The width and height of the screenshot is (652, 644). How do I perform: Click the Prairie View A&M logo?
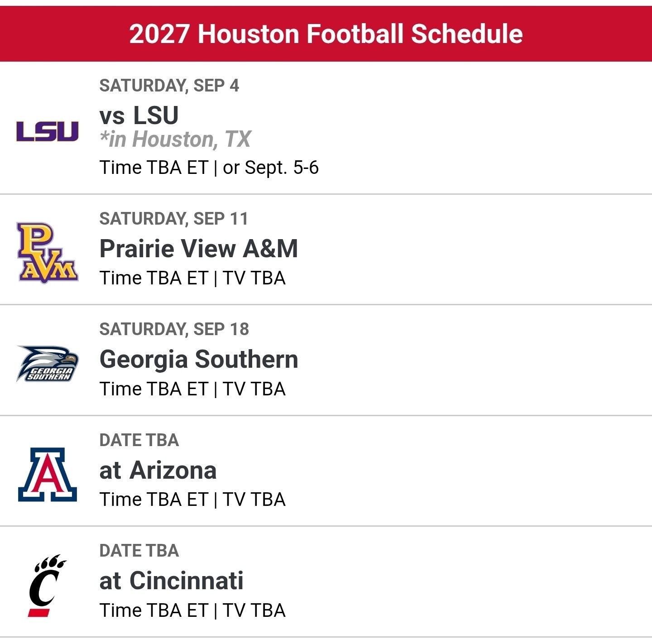(x=48, y=253)
